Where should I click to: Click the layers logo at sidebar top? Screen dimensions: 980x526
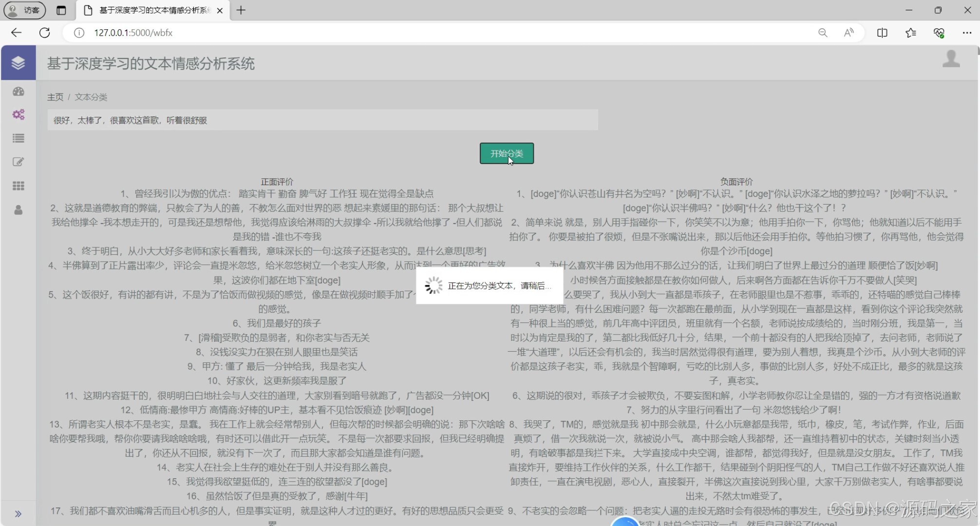pos(18,62)
